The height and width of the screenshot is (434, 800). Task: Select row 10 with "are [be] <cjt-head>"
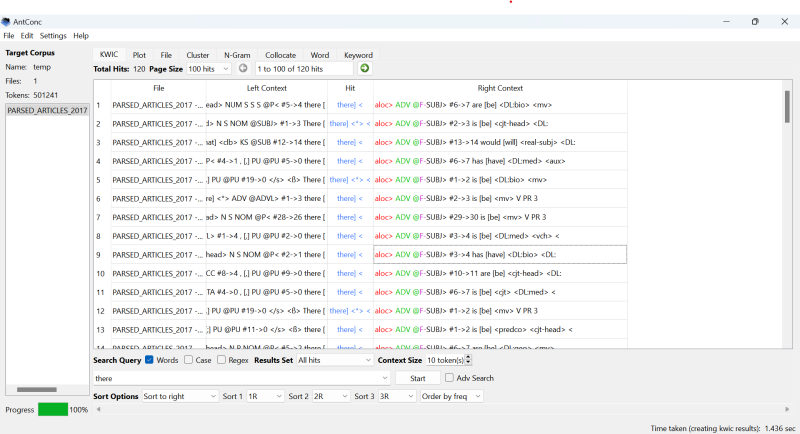coord(360,273)
